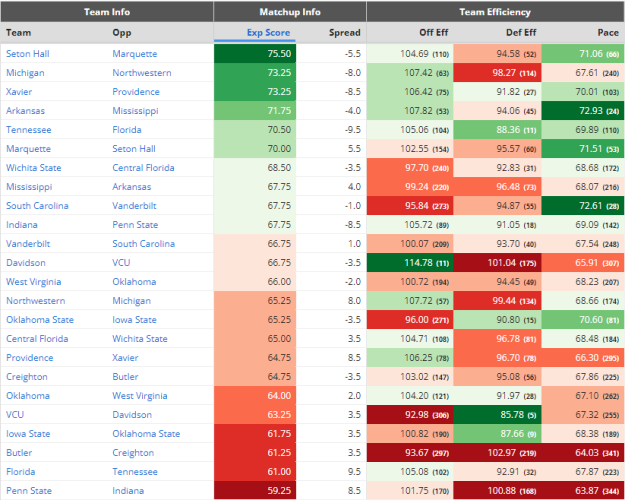Open opponent Mississippi link in Arkansas row
Image resolution: width=625 pixels, height=500 pixels.
pos(136,111)
